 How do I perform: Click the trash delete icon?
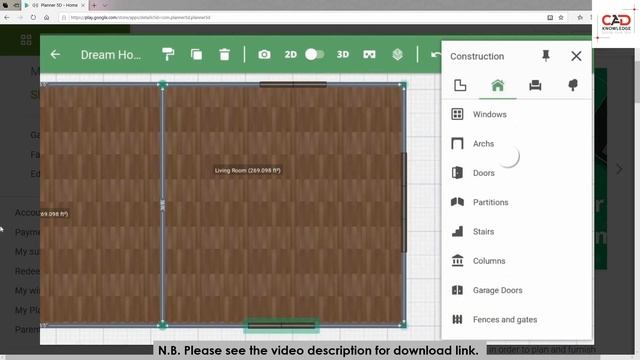coord(224,54)
